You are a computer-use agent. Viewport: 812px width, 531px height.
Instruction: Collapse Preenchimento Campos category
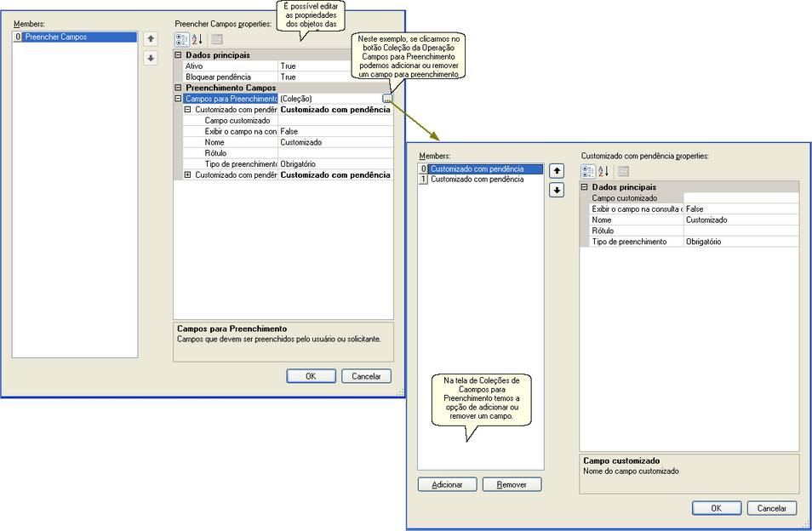click(x=178, y=88)
